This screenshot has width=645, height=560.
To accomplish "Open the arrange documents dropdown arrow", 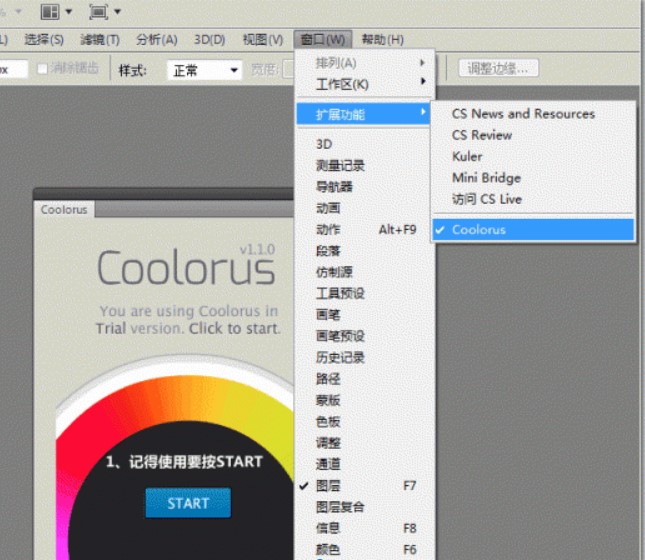I will pos(69,12).
